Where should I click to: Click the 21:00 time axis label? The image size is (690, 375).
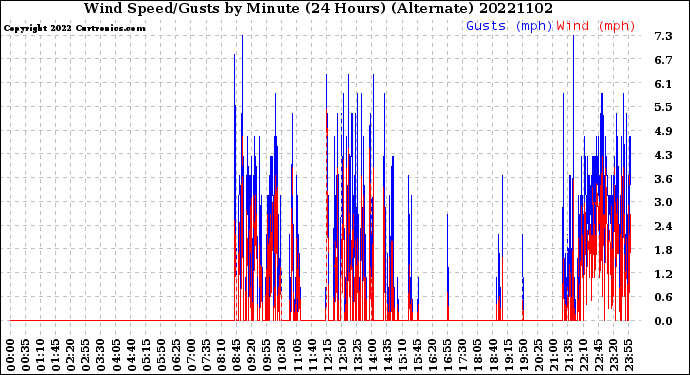click(552, 355)
